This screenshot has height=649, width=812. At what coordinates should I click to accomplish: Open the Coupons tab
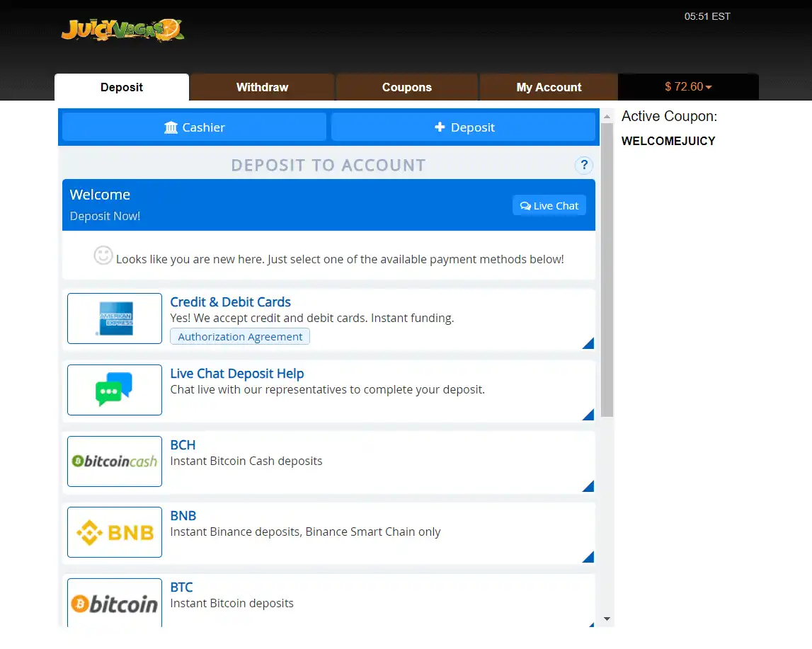click(406, 88)
